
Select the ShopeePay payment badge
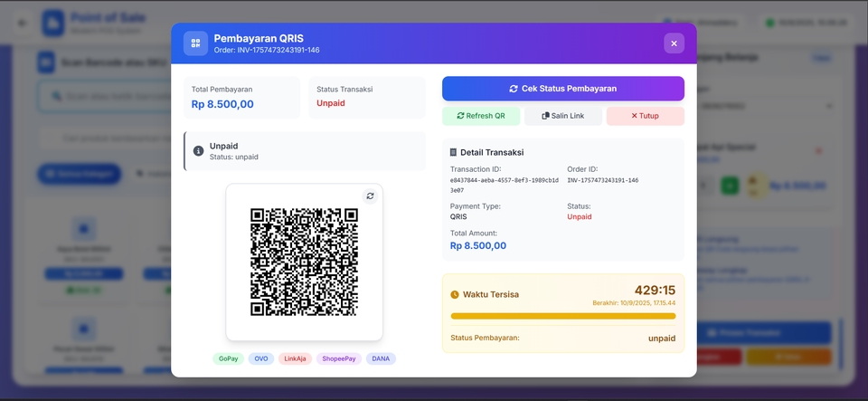pyautogui.click(x=339, y=358)
